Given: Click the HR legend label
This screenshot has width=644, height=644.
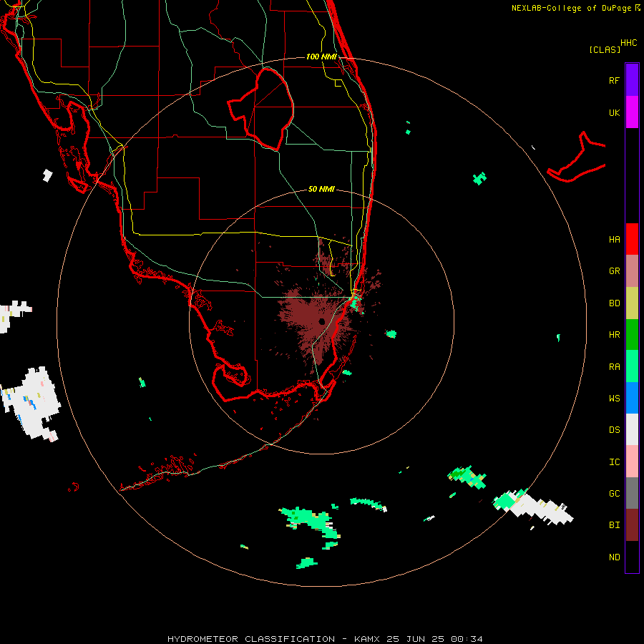Looking at the screenshot, I should click(x=614, y=335).
